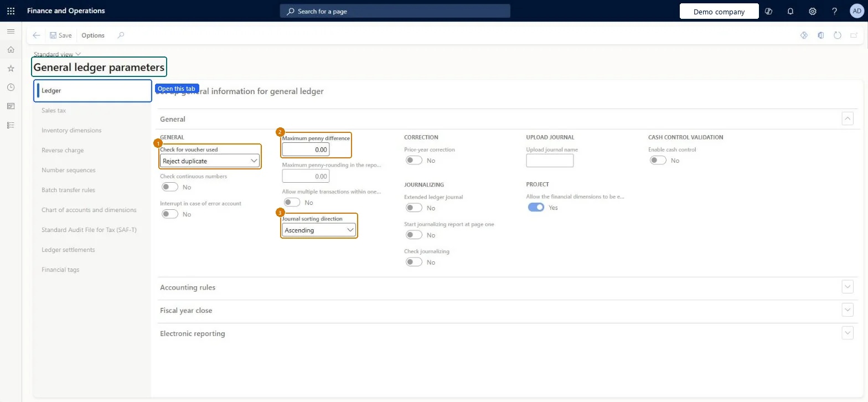Go to Home in left sidebar
The height and width of the screenshot is (402, 868).
(x=11, y=50)
